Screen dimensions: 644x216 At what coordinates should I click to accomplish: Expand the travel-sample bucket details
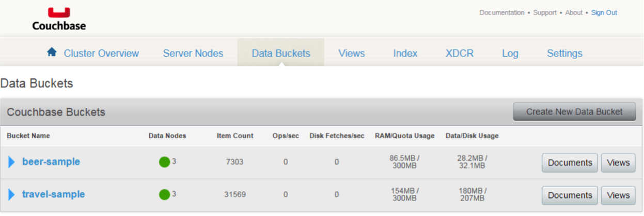click(12, 194)
